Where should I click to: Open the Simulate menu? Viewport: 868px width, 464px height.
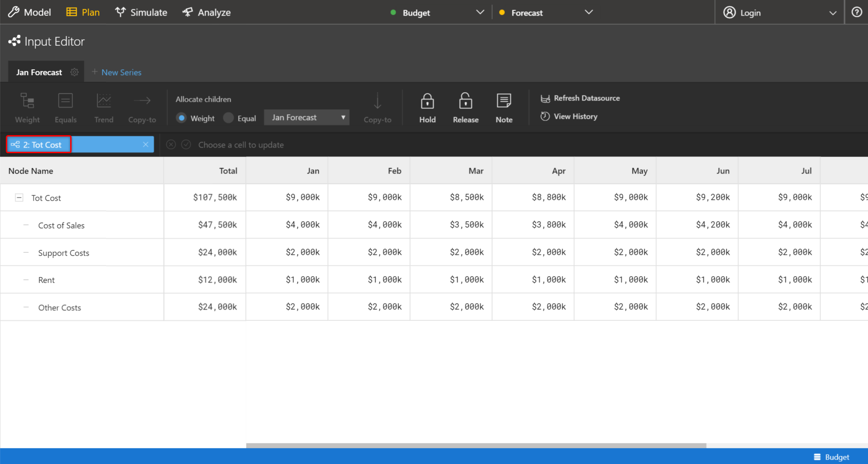[141, 12]
